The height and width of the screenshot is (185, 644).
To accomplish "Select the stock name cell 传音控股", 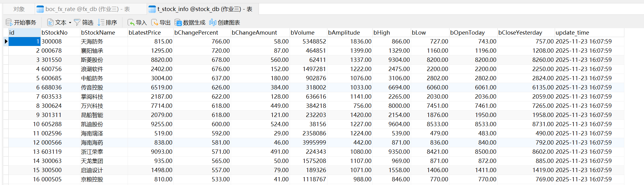I will click(x=104, y=87).
